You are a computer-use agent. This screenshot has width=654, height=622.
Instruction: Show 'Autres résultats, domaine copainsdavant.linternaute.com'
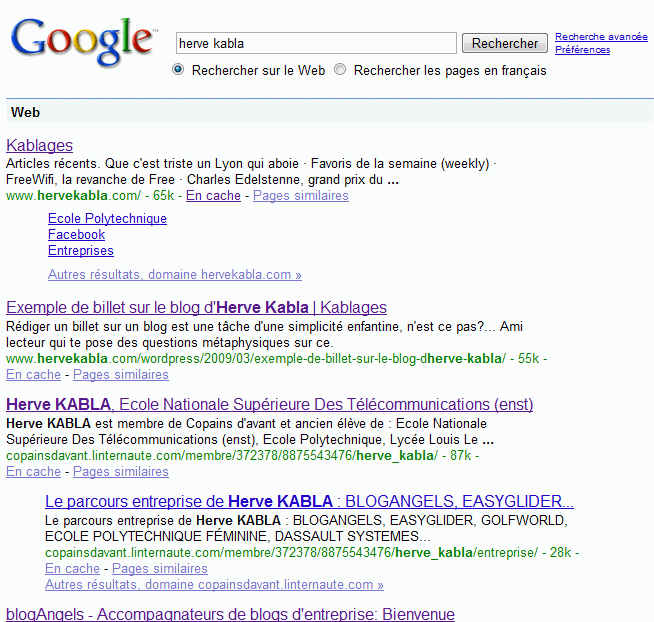214,584
